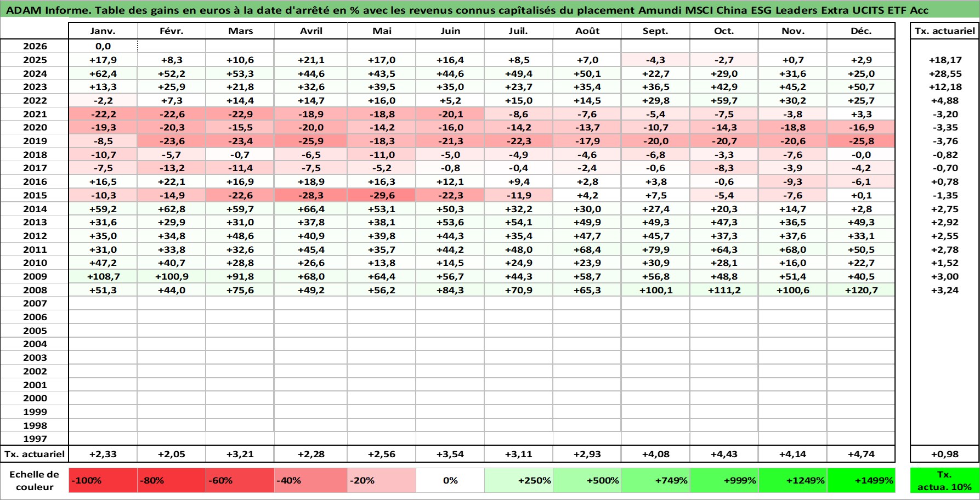Click the Déc. column header
This screenshot has height=500, width=980.
[x=861, y=31]
